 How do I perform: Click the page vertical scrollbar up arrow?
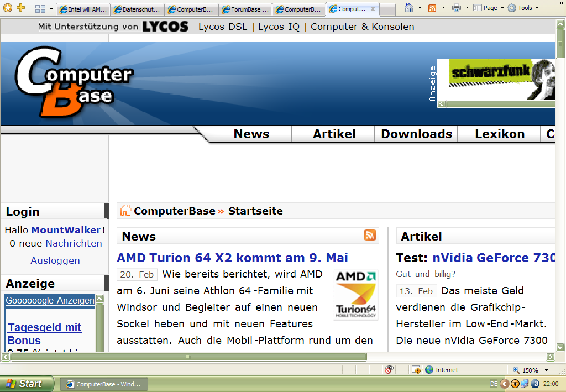(x=560, y=24)
